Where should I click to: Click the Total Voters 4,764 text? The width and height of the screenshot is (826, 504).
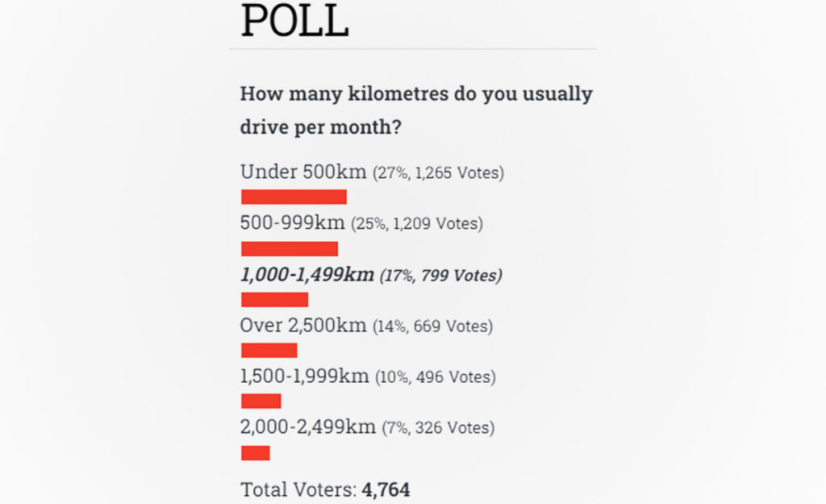pyautogui.click(x=325, y=489)
